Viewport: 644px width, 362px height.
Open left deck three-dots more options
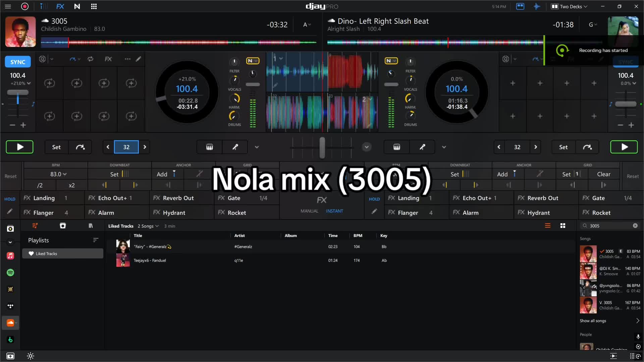127,59
